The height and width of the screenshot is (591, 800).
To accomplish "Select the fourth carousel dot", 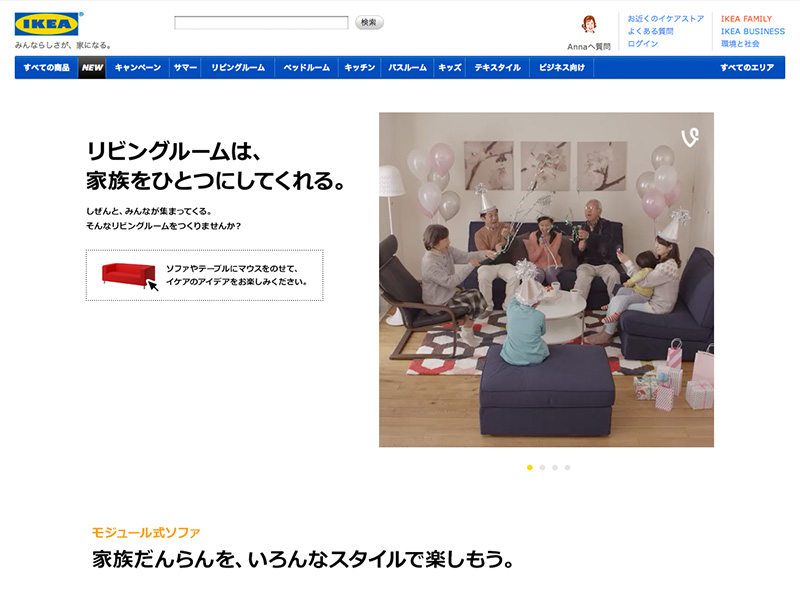I will point(567,467).
